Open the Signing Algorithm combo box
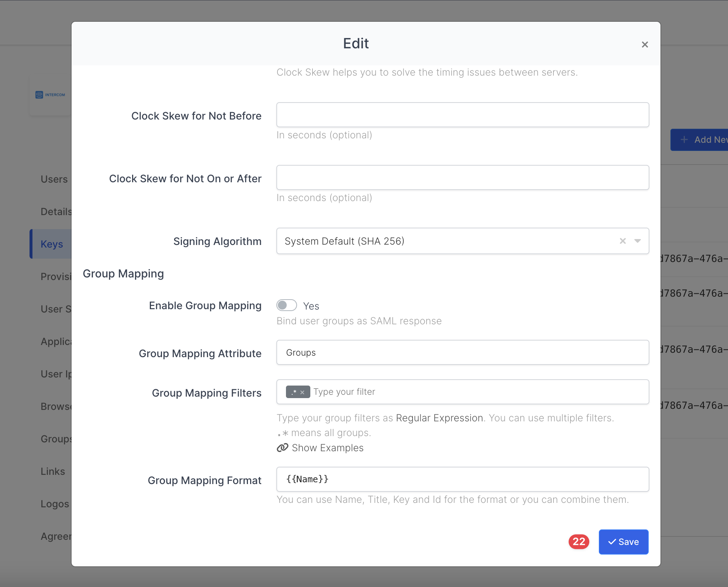The width and height of the screenshot is (728, 587). click(443, 241)
